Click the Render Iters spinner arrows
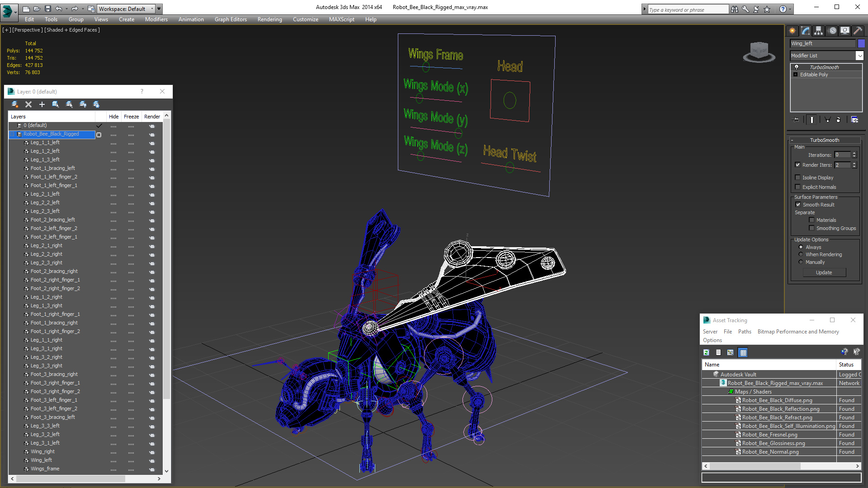This screenshot has height=488, width=868. click(x=854, y=165)
